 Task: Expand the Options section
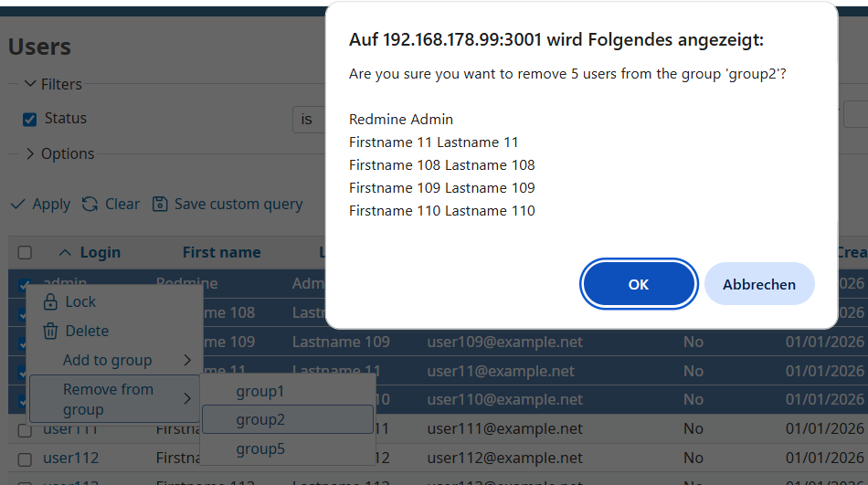(x=30, y=153)
